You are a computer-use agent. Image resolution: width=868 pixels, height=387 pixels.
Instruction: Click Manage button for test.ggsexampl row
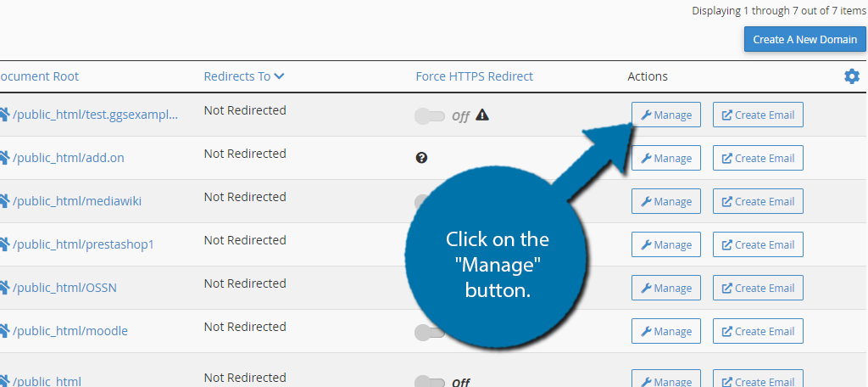pos(666,115)
